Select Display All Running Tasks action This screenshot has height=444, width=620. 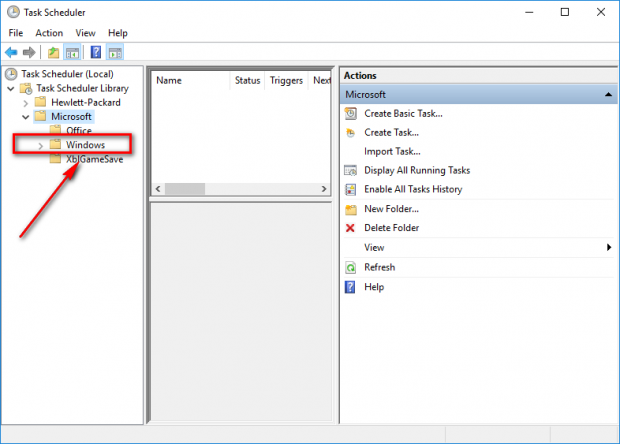[x=417, y=170]
